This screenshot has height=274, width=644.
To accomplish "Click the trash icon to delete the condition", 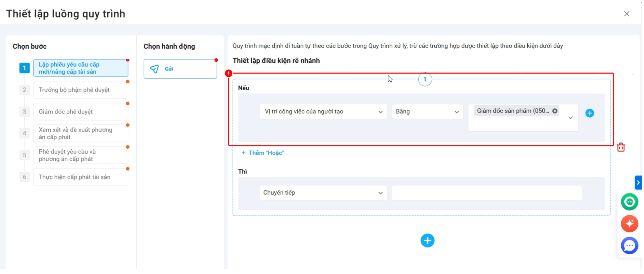I will pyautogui.click(x=621, y=147).
